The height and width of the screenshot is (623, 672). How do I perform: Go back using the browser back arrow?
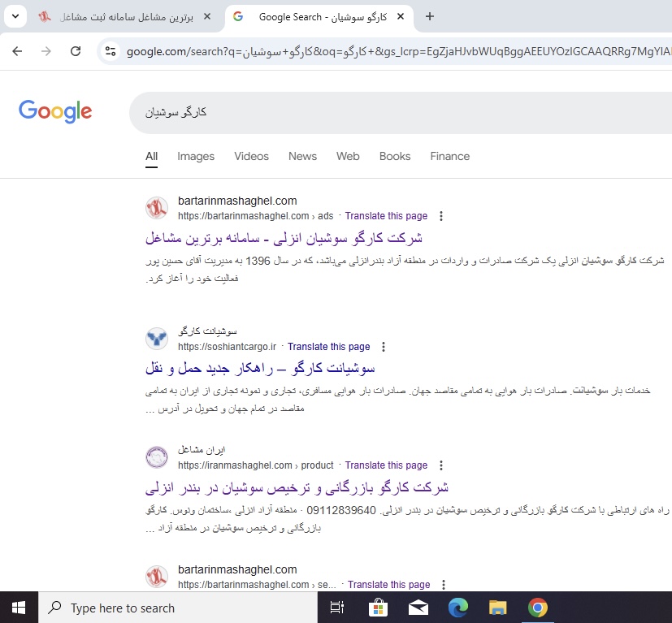pos(17,51)
